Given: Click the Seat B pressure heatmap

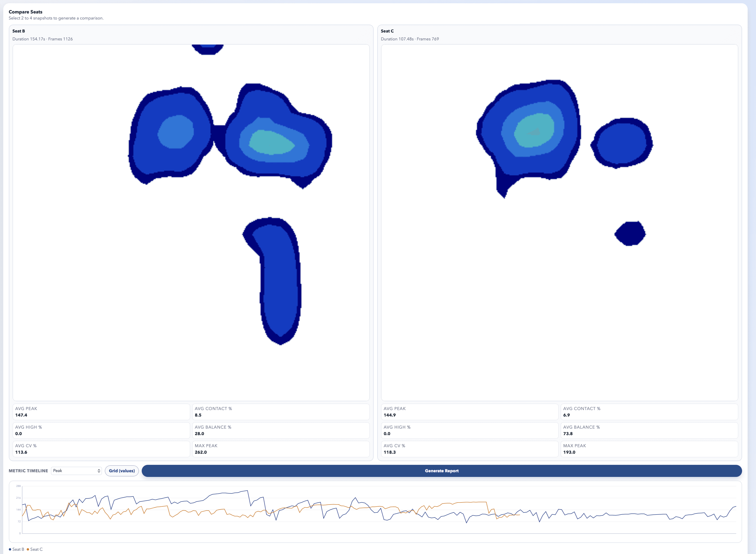Looking at the screenshot, I should pos(191,222).
